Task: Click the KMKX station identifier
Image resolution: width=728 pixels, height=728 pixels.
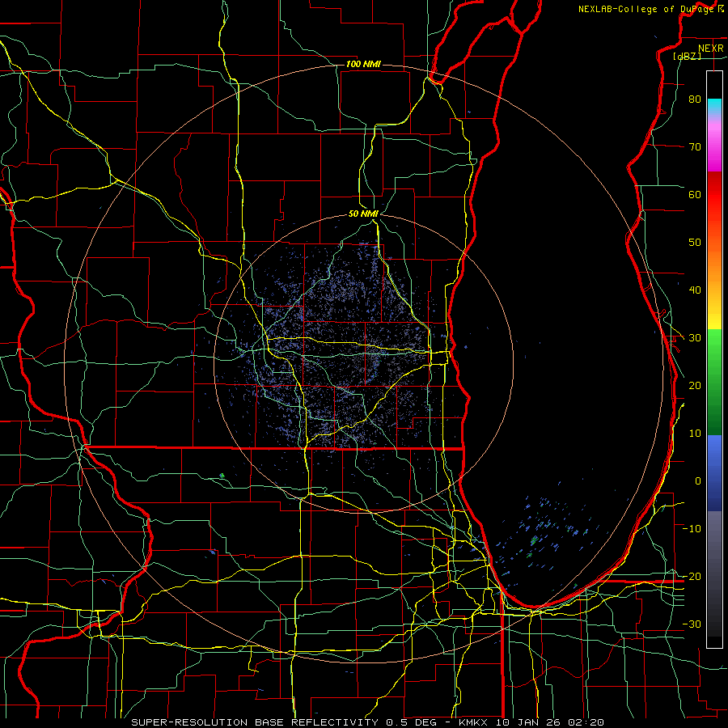Action: (x=475, y=722)
